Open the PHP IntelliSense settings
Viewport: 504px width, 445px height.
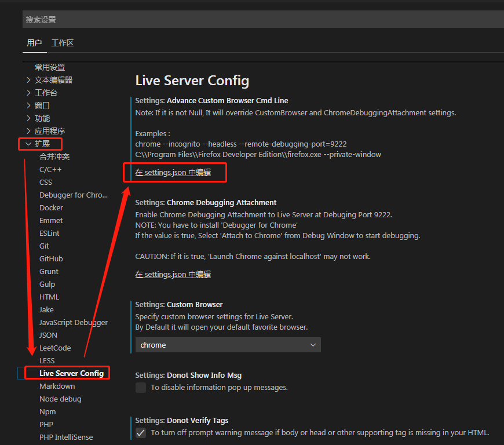65,437
